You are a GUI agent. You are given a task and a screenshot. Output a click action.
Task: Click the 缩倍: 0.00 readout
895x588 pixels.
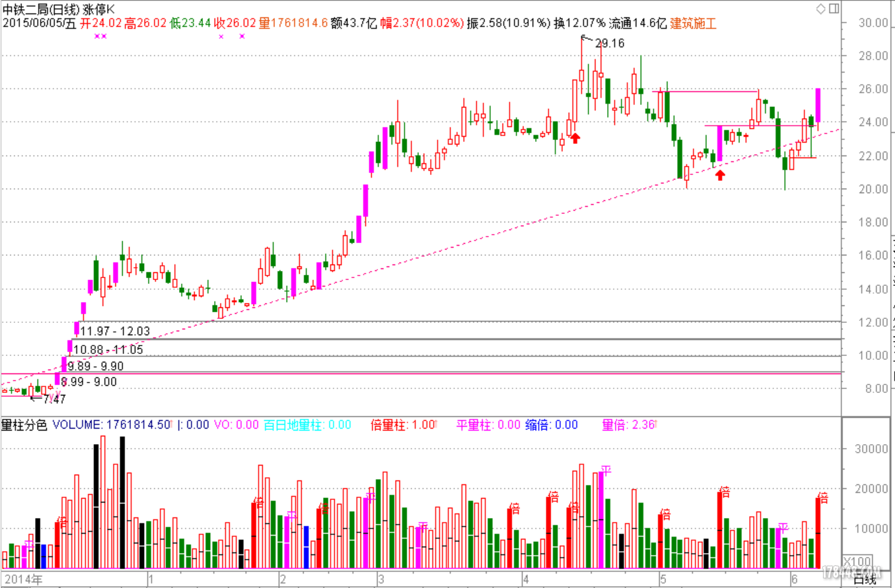[551, 425]
